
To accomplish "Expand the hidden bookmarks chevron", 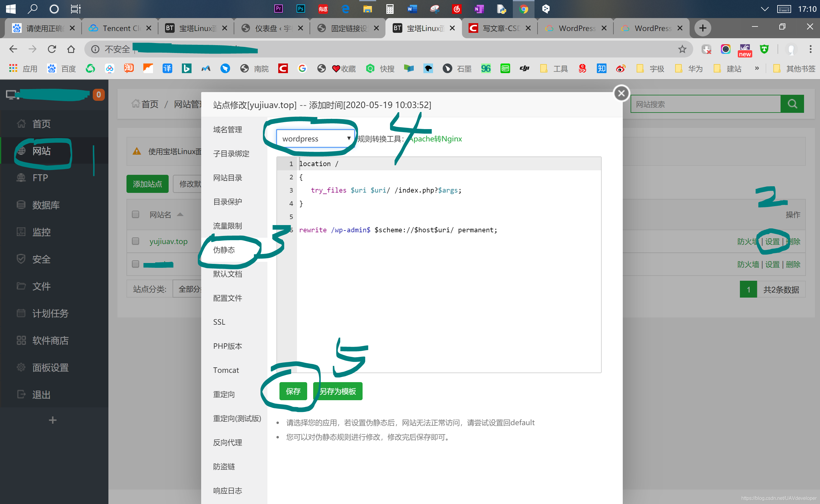I will click(x=757, y=68).
